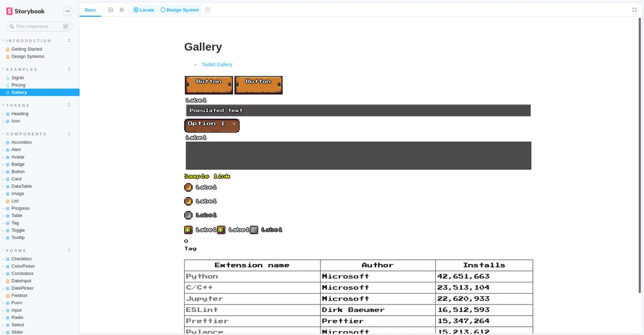
Task: Click the Populated text input field
Action: point(358,110)
